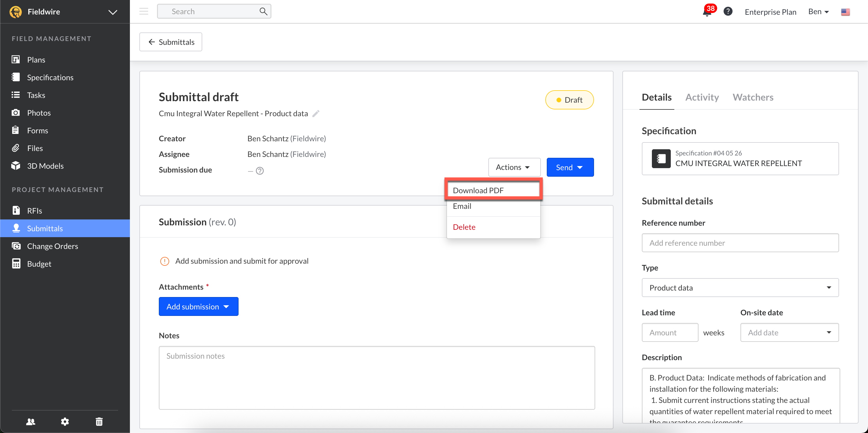
Task: Click the notification bell icon
Action: (707, 12)
